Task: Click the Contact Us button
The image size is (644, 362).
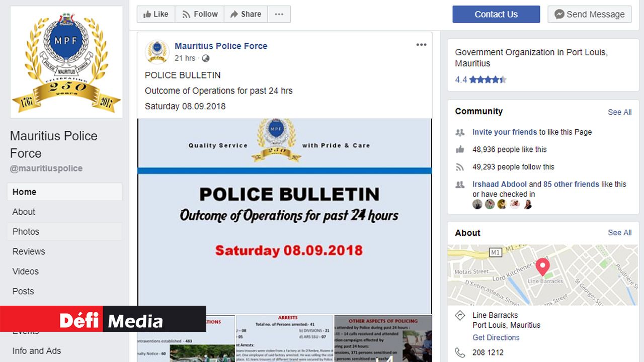Action: 496,14
